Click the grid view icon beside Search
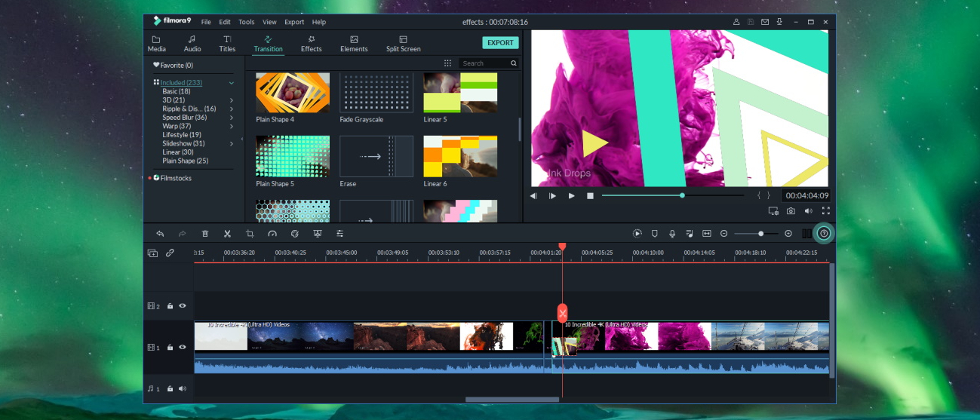This screenshot has height=420, width=980. [x=447, y=63]
